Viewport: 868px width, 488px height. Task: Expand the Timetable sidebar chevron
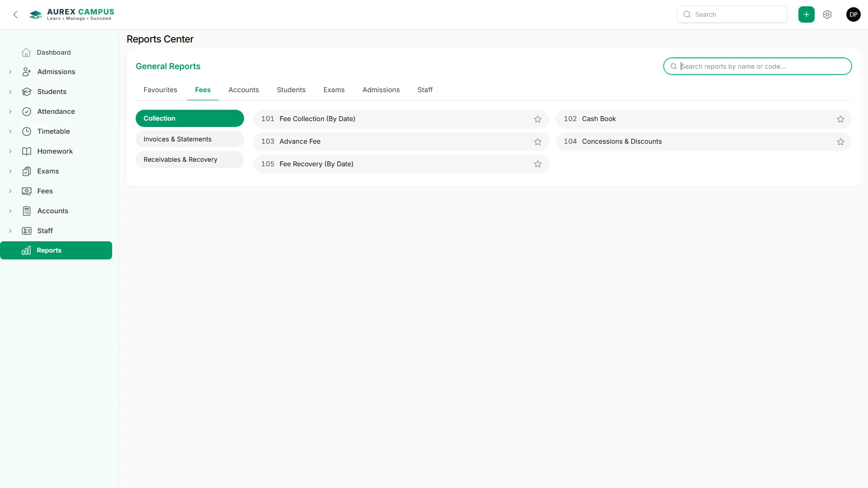[10, 131]
